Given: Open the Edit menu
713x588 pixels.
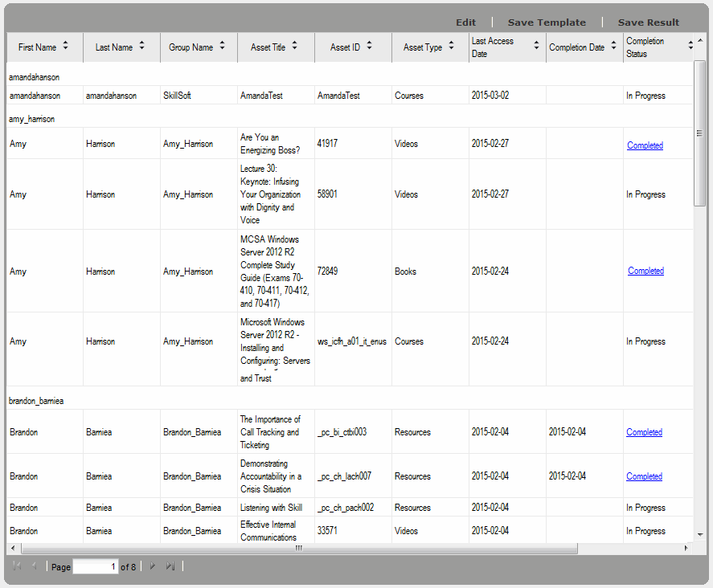Looking at the screenshot, I should (465, 22).
